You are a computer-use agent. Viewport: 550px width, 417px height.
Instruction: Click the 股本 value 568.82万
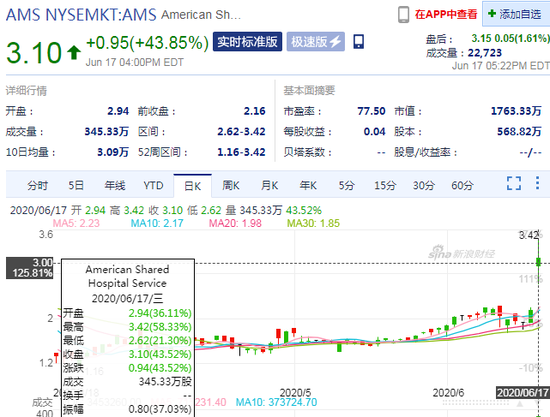(519, 132)
